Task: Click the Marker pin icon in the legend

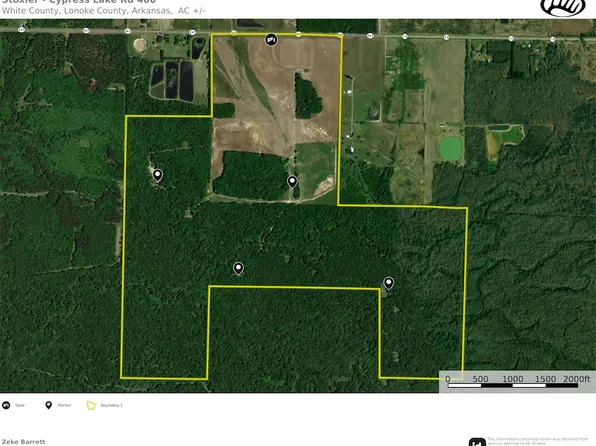Action: [48, 405]
